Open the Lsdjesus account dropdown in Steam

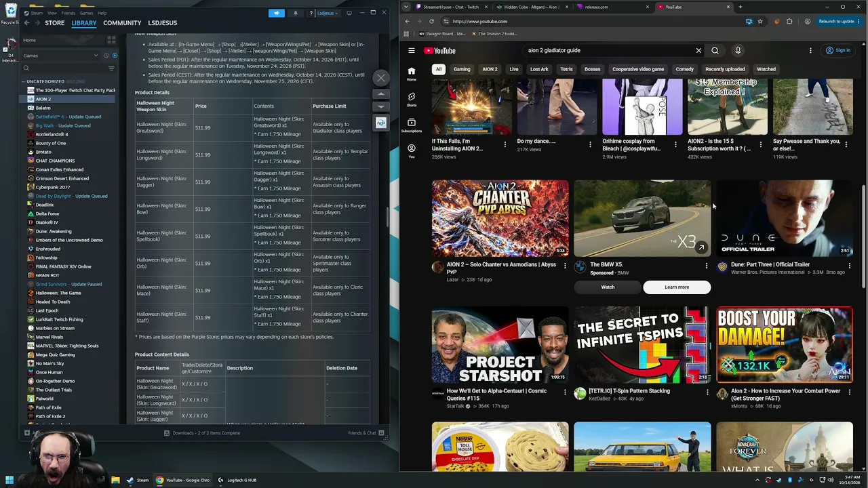(327, 13)
